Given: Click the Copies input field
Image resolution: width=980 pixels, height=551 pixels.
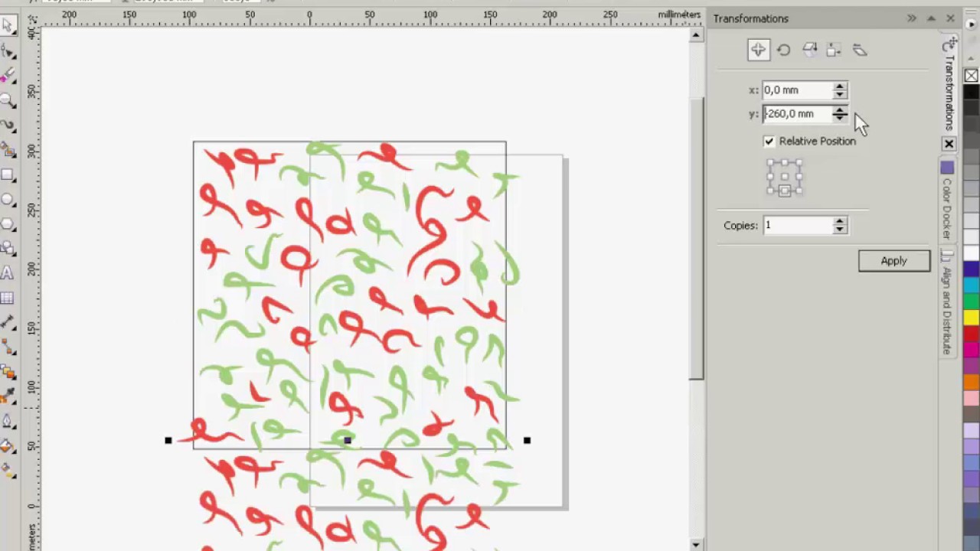Looking at the screenshot, I should tap(798, 226).
